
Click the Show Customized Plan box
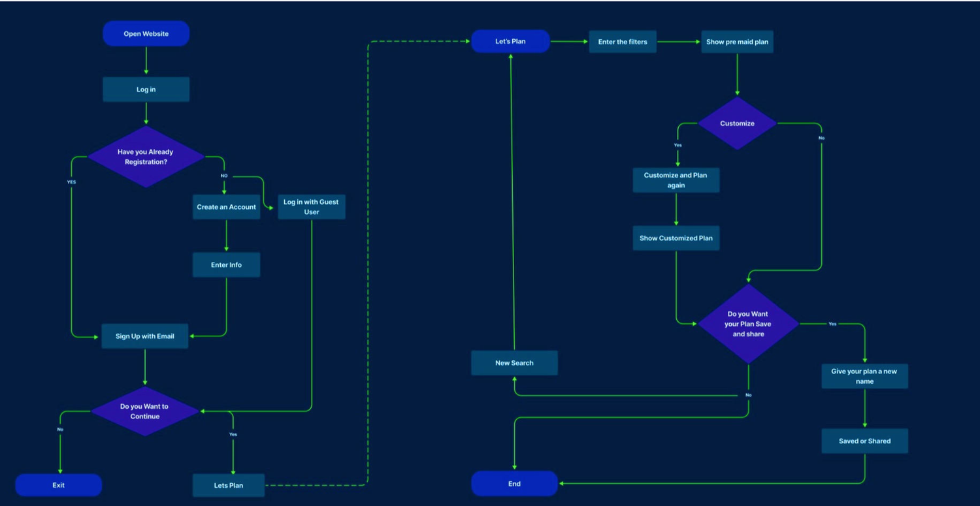(676, 238)
